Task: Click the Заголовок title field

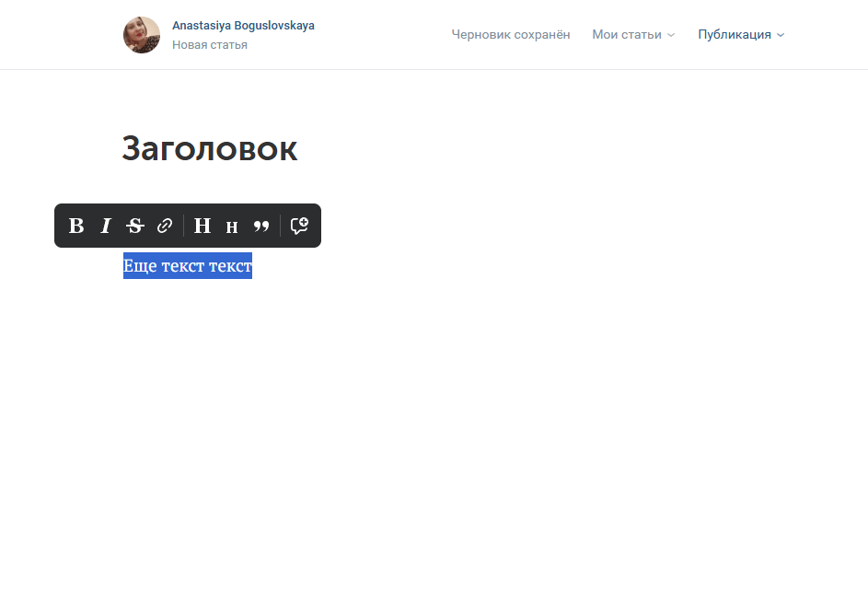Action: pos(210,149)
